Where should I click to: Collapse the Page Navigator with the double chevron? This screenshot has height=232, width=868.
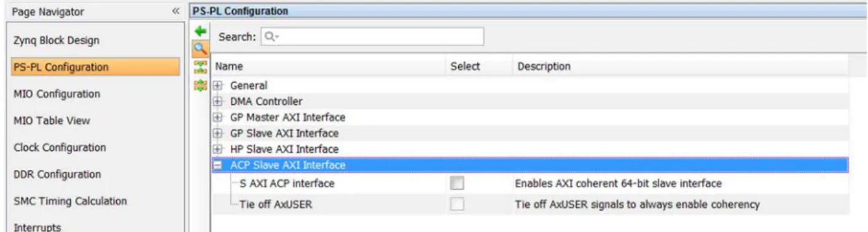(175, 12)
